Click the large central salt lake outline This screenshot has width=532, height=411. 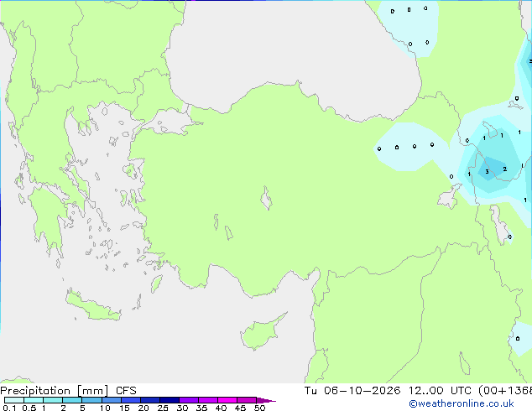coord(266,198)
